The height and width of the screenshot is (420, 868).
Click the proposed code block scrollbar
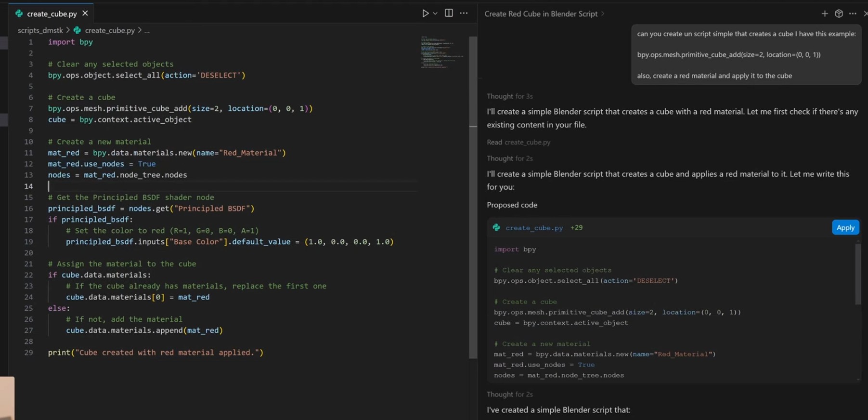click(857, 275)
